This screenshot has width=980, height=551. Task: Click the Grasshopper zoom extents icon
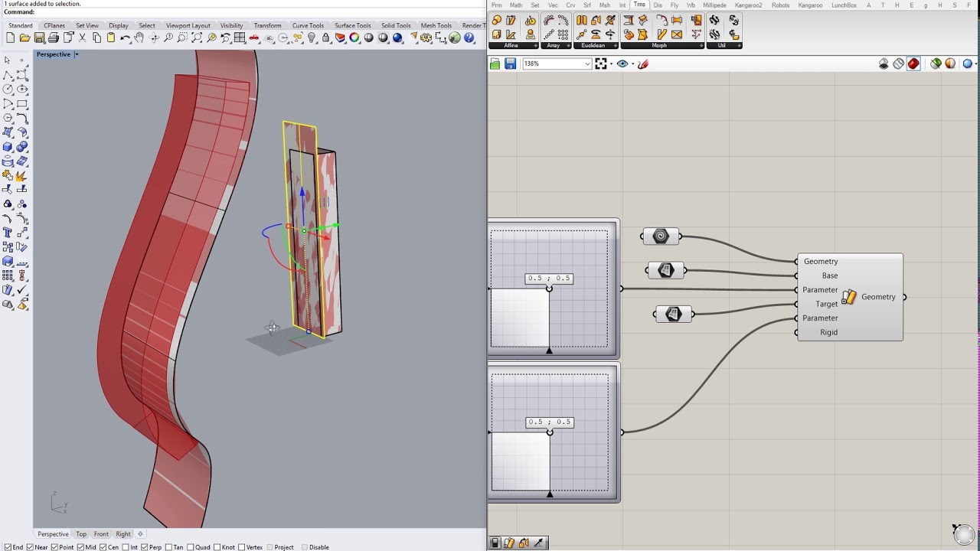(601, 64)
